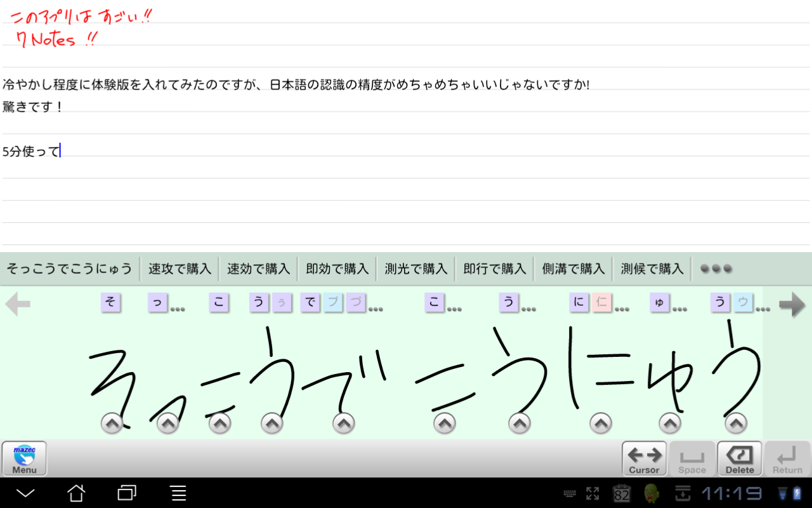Select the ゅ character candidate
The height and width of the screenshot is (508, 812).
pos(660,302)
